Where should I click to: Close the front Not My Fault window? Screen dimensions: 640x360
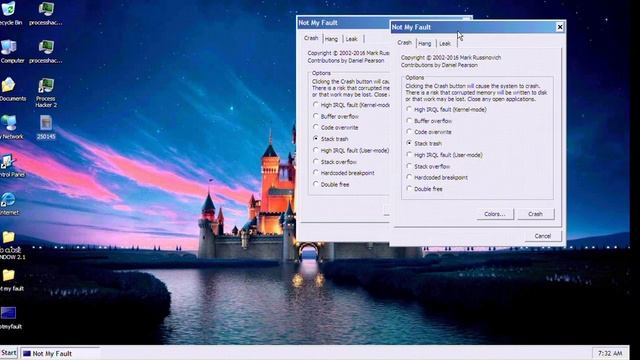[x=560, y=27]
